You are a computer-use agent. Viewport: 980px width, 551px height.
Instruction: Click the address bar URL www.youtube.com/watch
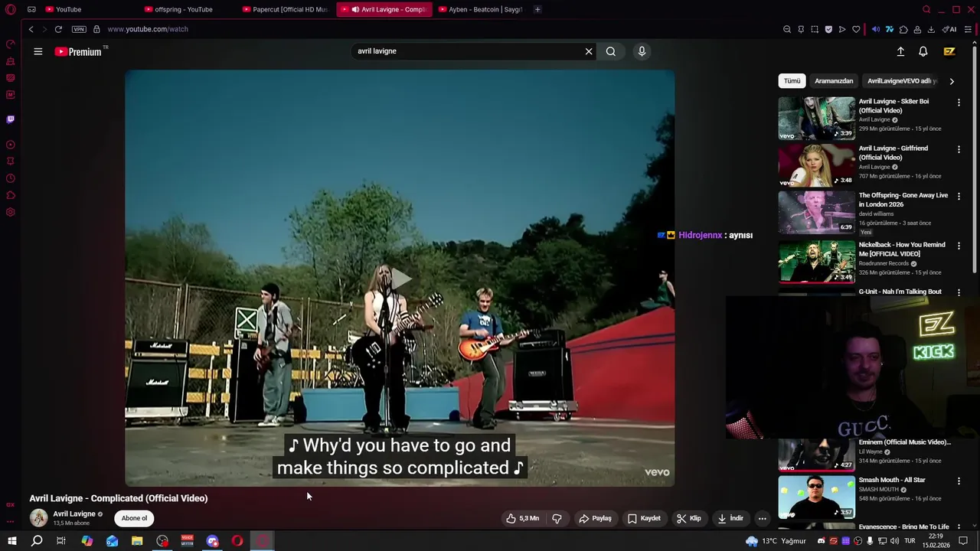[x=148, y=29]
